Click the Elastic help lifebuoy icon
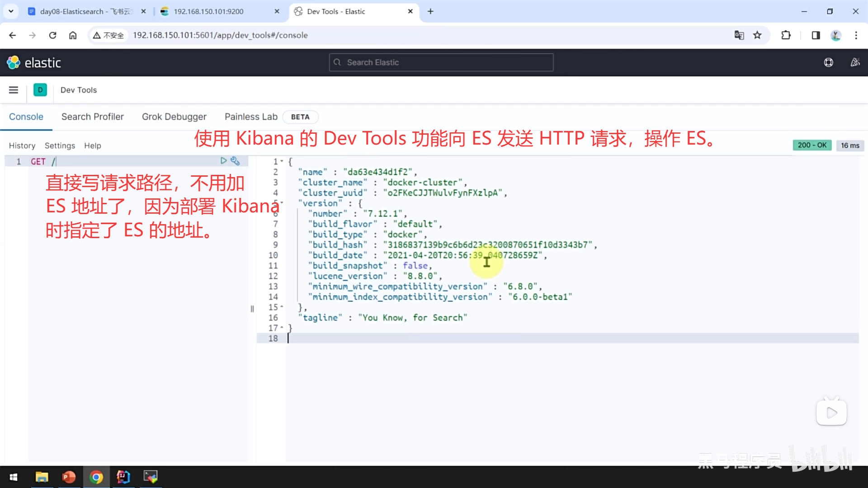Screen dimensions: 868x488 tap(828, 62)
